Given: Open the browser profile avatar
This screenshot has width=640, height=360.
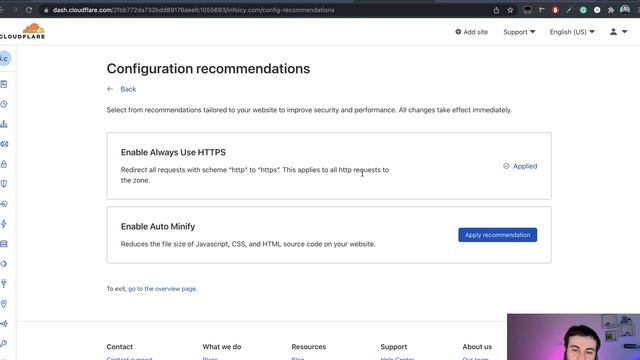Looking at the screenshot, I should (625, 10).
